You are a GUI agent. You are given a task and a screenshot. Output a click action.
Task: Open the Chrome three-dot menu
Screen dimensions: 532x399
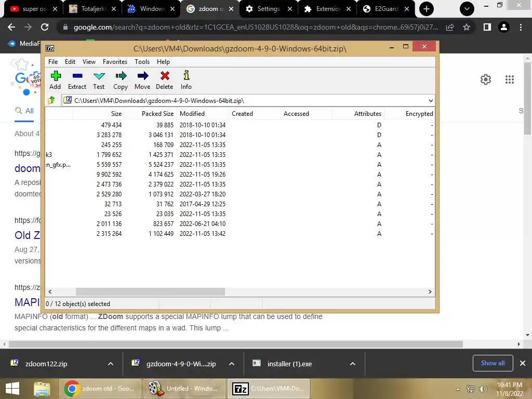click(x=521, y=27)
